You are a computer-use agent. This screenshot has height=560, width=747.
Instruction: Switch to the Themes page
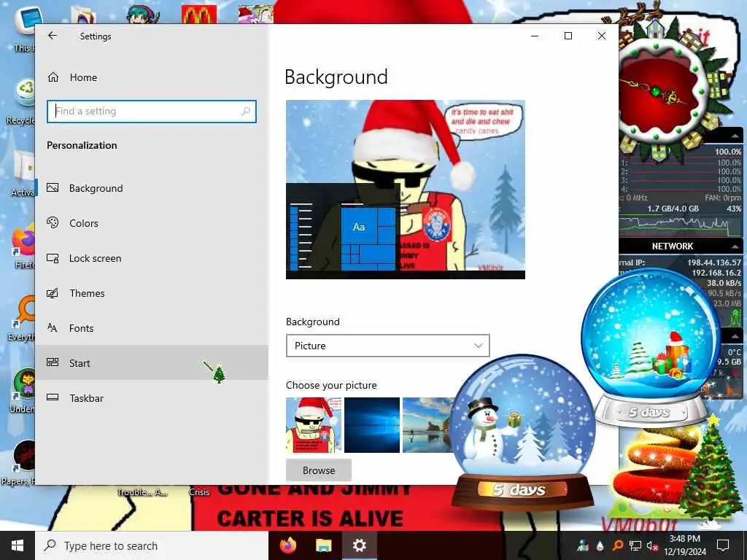pyautogui.click(x=152, y=293)
